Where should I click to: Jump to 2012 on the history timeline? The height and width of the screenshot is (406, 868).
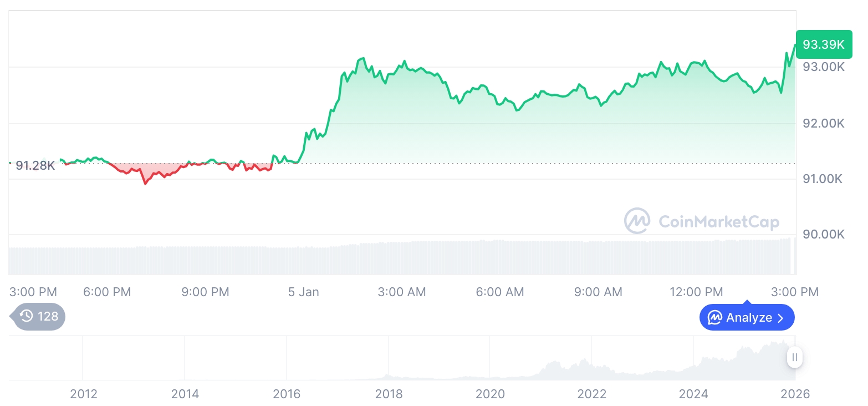point(83,394)
